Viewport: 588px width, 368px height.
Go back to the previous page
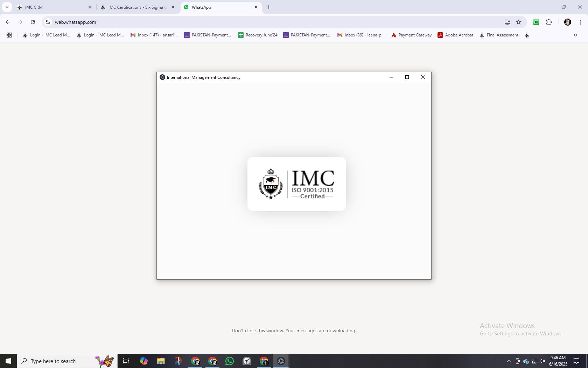point(8,22)
